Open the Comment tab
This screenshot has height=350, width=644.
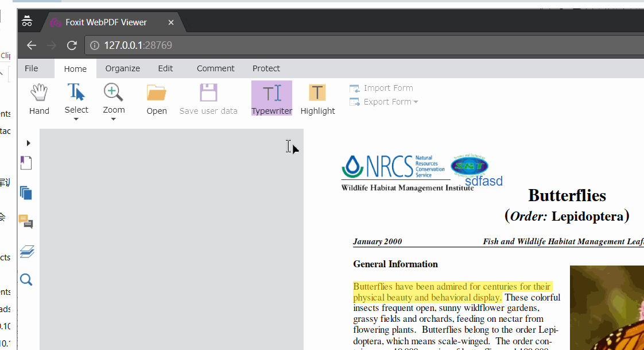pos(215,68)
